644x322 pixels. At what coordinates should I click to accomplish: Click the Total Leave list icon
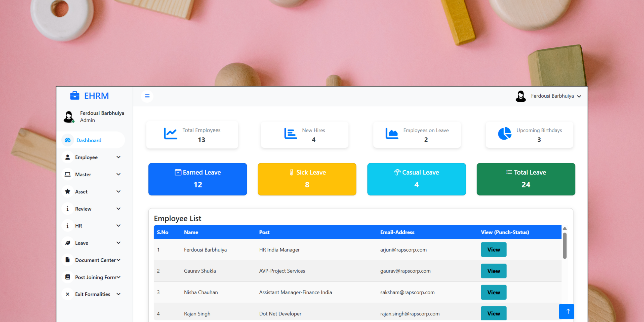[x=509, y=172]
